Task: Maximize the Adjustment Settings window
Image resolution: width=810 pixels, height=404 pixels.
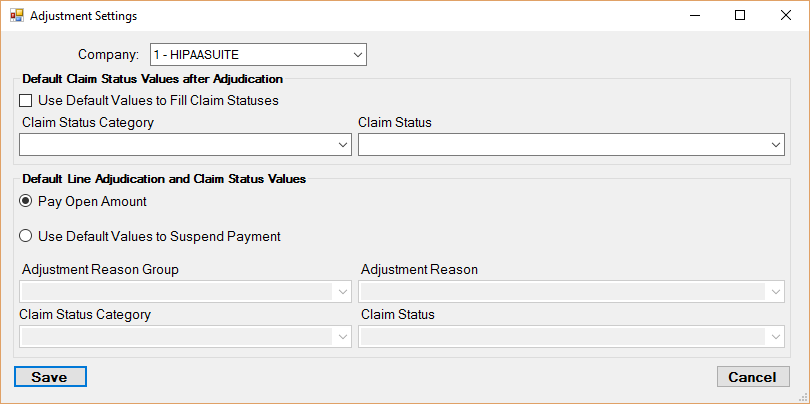Action: 740,16
